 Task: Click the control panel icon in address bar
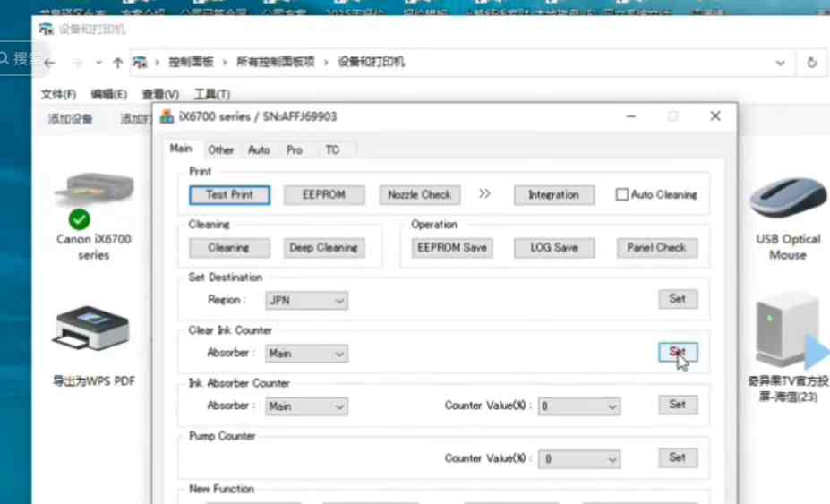point(140,63)
